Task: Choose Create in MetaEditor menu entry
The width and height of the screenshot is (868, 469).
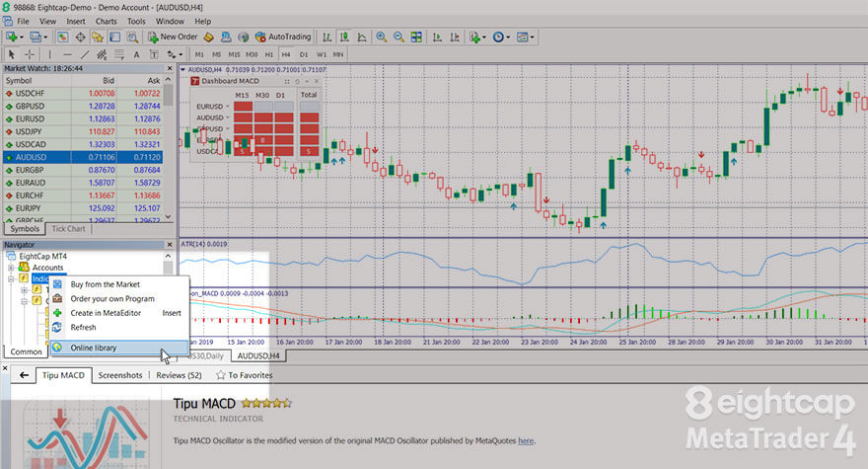Action: coord(119,313)
